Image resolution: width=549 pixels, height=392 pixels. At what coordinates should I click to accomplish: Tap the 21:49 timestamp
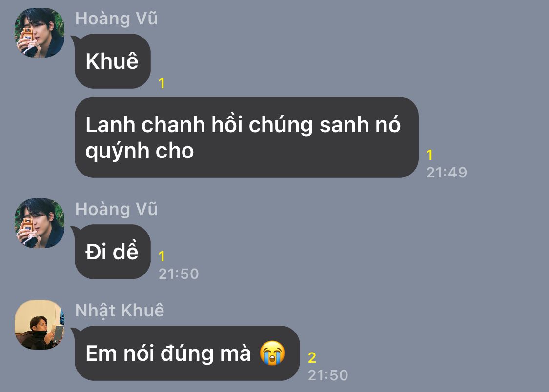point(447,173)
